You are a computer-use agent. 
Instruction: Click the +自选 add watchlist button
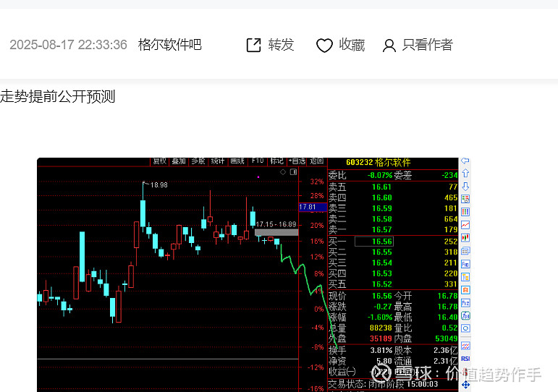click(297, 161)
